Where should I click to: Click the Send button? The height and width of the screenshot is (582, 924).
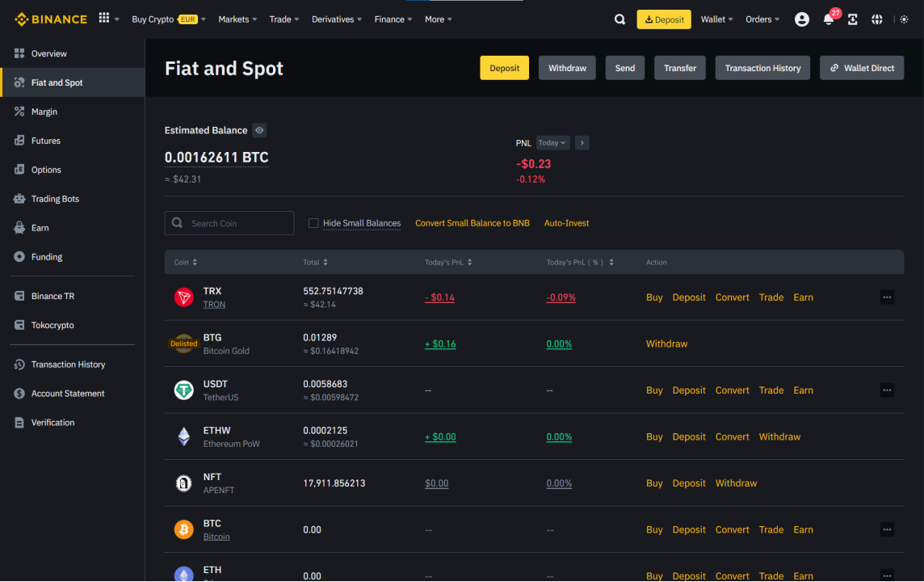624,68
